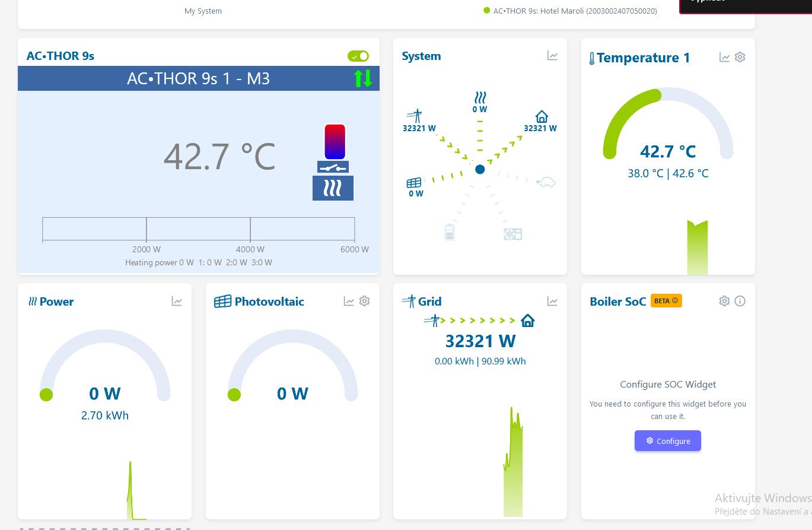Click the 4000 W scale label
The width and height of the screenshot is (812, 530).
pos(250,249)
